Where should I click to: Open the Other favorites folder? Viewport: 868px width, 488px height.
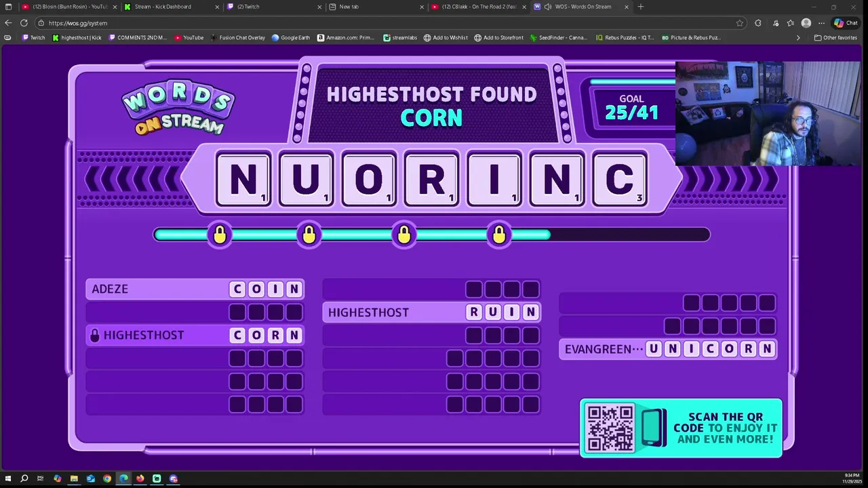coord(835,38)
